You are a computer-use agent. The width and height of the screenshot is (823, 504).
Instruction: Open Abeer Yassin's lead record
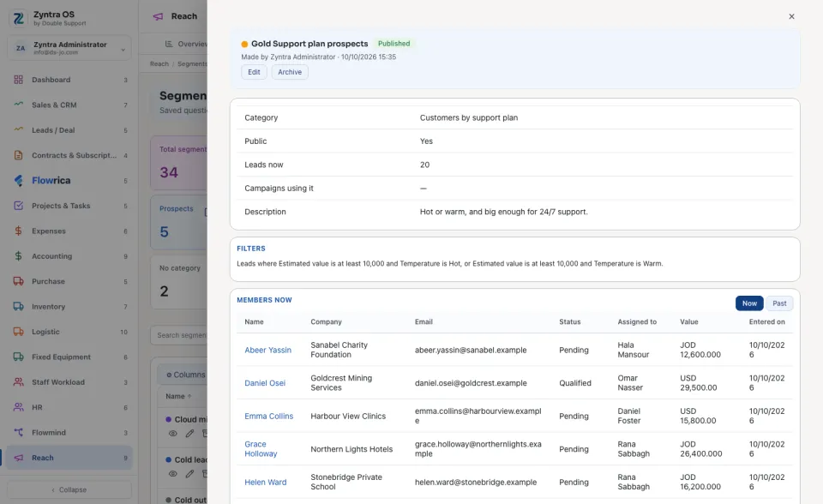pyautogui.click(x=267, y=351)
